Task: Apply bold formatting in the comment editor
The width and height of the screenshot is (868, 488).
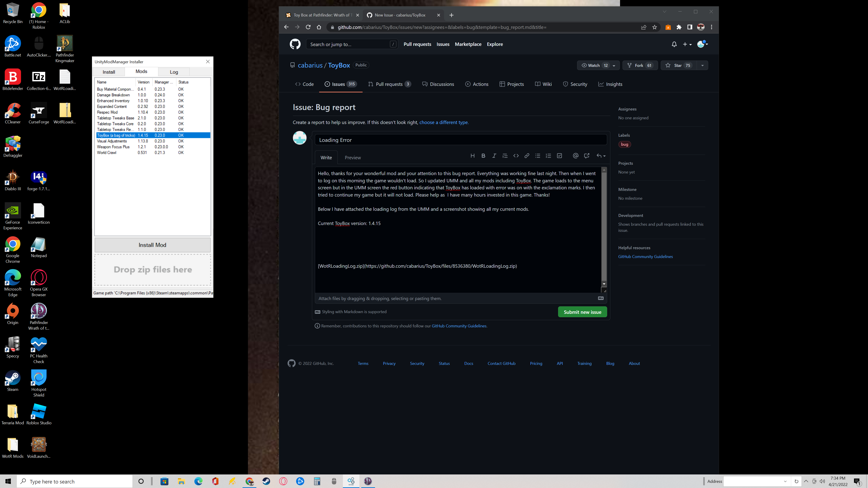Action: tap(483, 156)
